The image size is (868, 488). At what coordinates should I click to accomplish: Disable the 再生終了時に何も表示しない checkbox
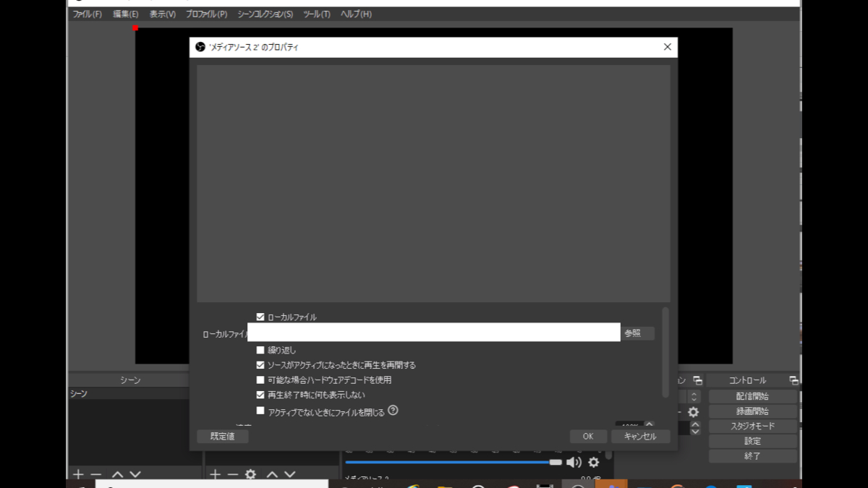[260, 395]
